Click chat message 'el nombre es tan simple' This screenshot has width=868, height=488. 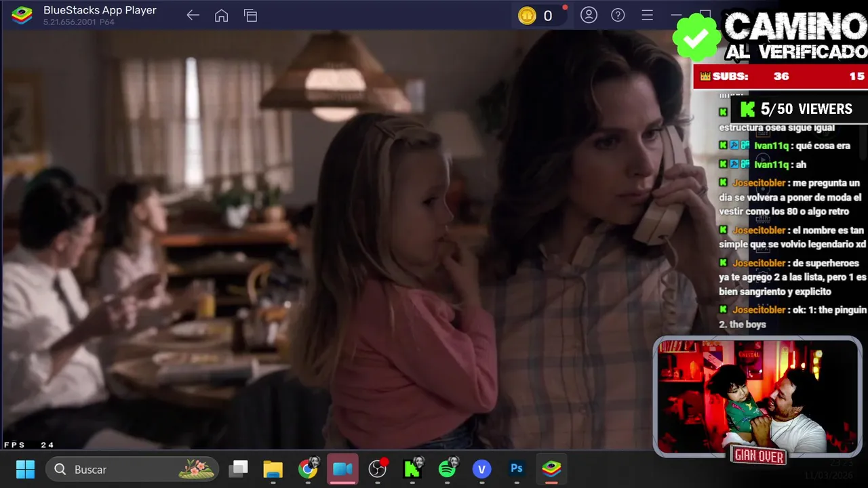(x=793, y=237)
